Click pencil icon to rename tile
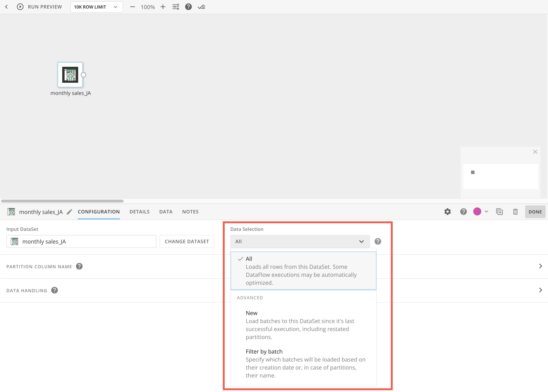This screenshot has width=548, height=392. (69, 212)
